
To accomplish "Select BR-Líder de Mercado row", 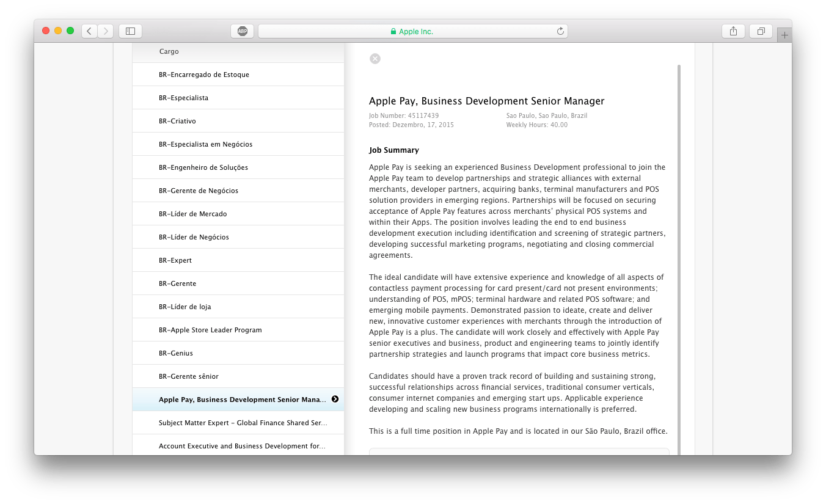I will [238, 214].
